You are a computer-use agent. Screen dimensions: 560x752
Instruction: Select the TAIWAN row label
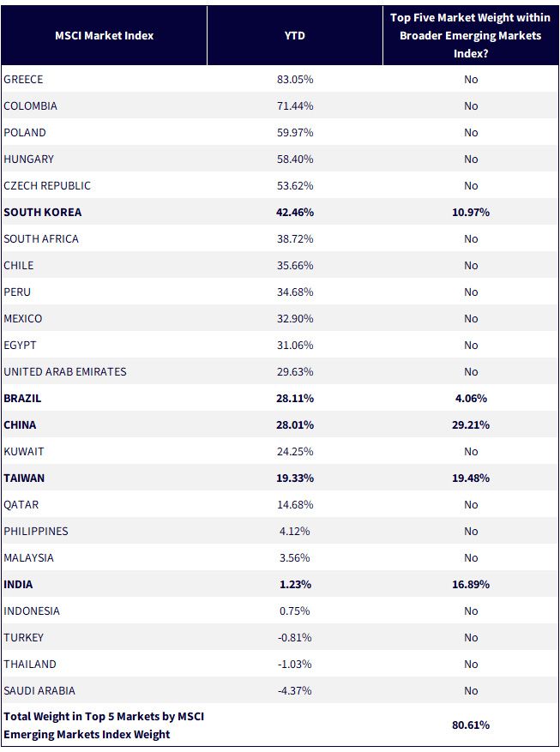24,478
